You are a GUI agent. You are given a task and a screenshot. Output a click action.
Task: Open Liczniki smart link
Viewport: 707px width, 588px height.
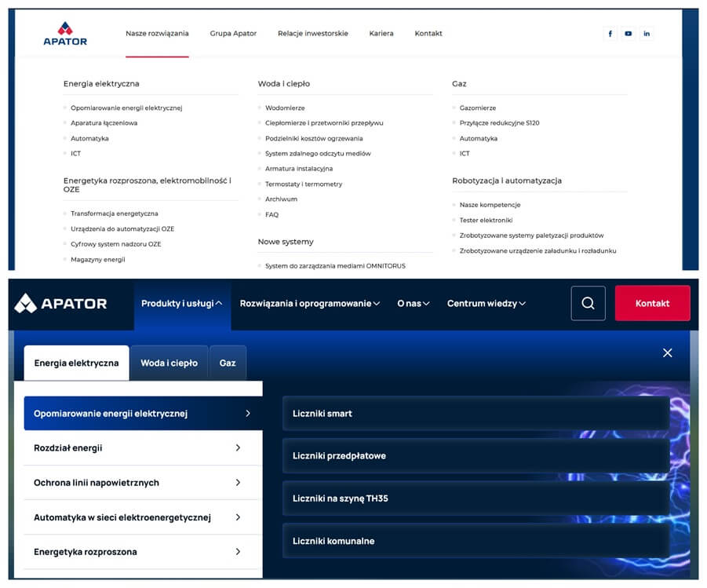(476, 414)
